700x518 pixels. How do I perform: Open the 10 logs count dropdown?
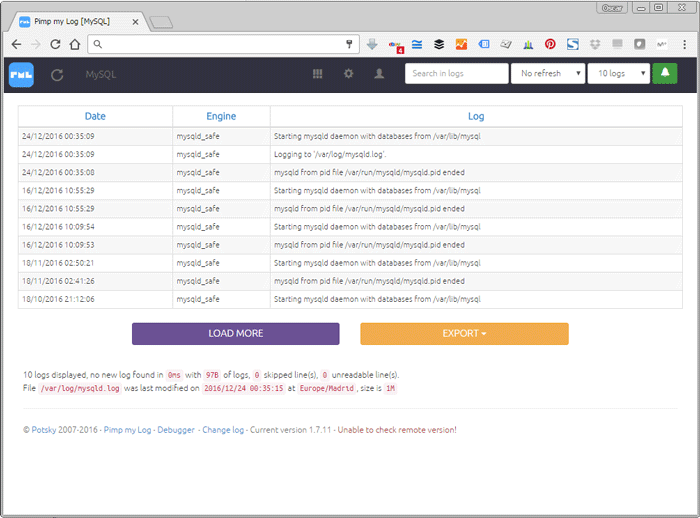619,73
